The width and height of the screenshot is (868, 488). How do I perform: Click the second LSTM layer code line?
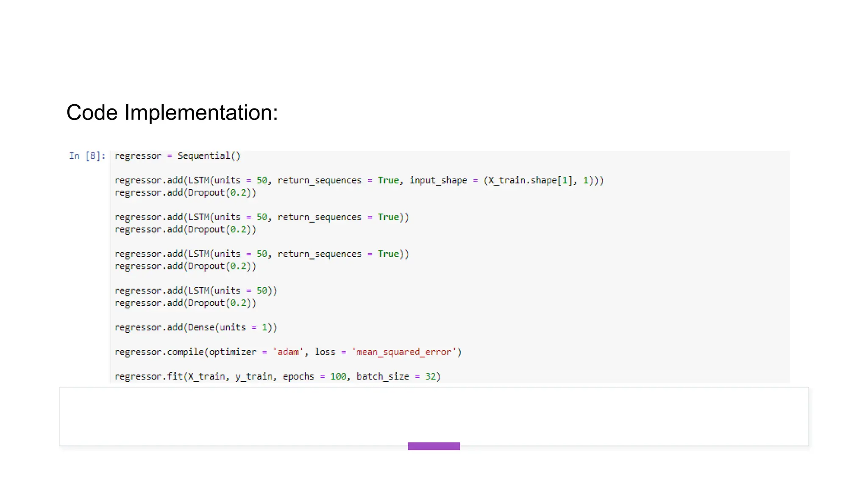click(262, 217)
